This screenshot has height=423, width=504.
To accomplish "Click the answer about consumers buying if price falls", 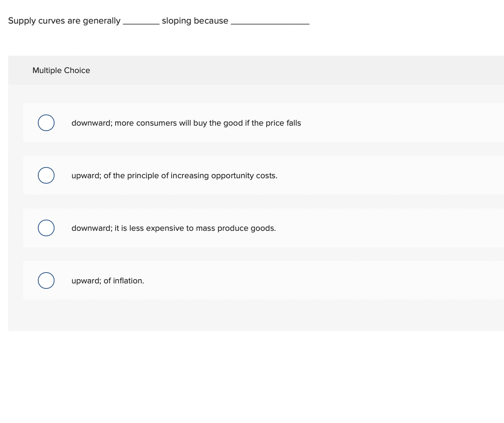I will pyautogui.click(x=186, y=123).
